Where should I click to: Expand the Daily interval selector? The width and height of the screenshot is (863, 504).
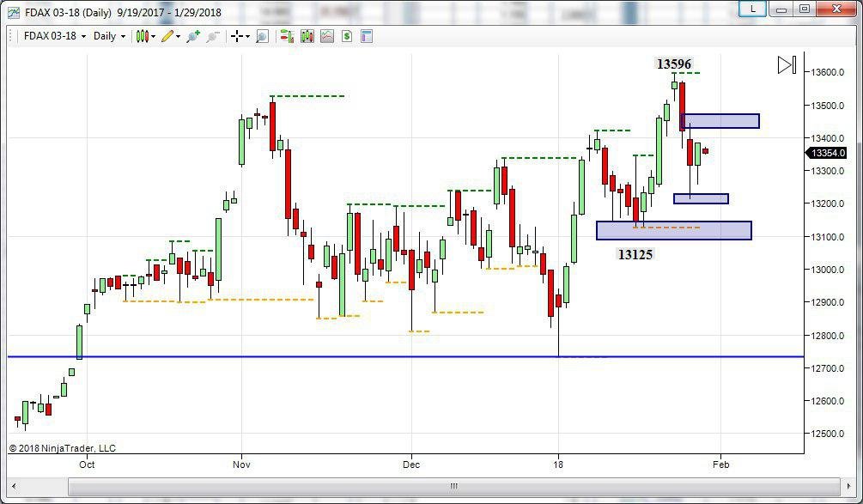[110, 36]
